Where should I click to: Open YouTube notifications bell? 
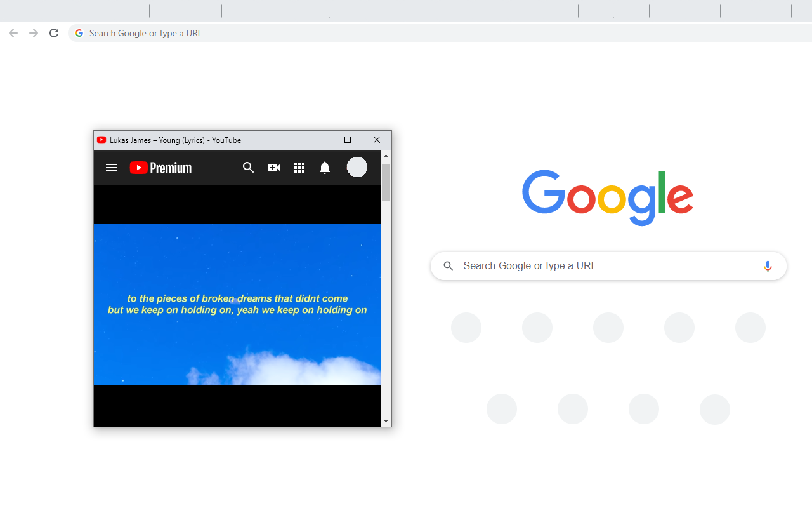click(x=325, y=168)
